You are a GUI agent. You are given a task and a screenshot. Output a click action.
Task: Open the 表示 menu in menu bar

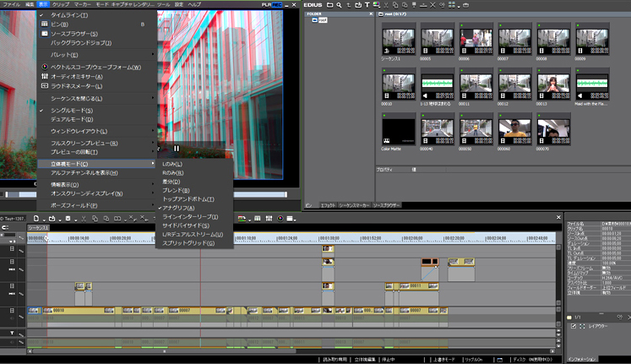click(42, 4)
